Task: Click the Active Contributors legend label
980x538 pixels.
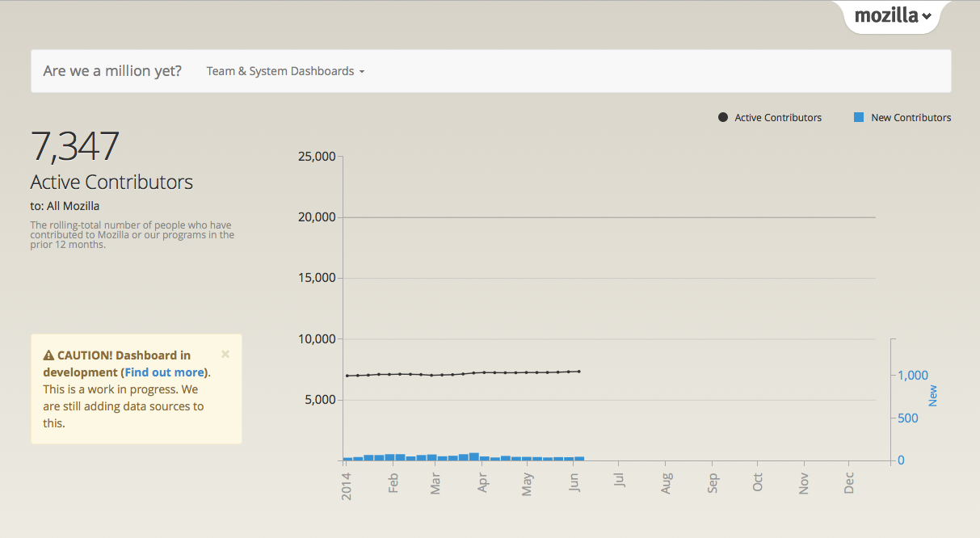Action: click(x=778, y=118)
